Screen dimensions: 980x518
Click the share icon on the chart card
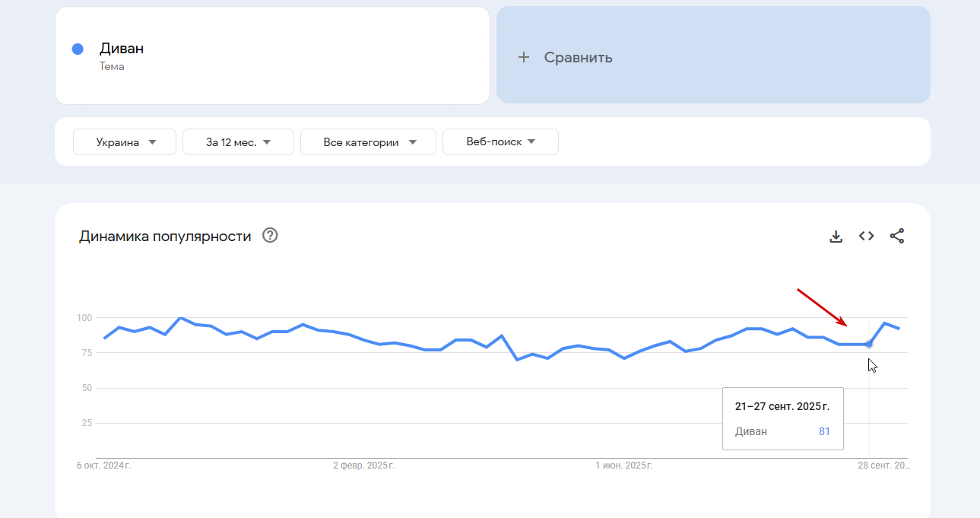(897, 236)
